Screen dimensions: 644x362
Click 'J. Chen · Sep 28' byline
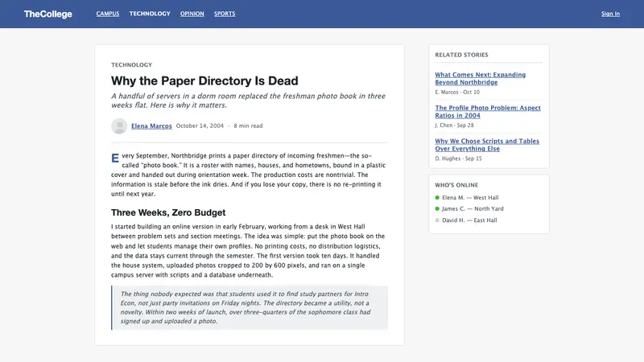pos(454,125)
